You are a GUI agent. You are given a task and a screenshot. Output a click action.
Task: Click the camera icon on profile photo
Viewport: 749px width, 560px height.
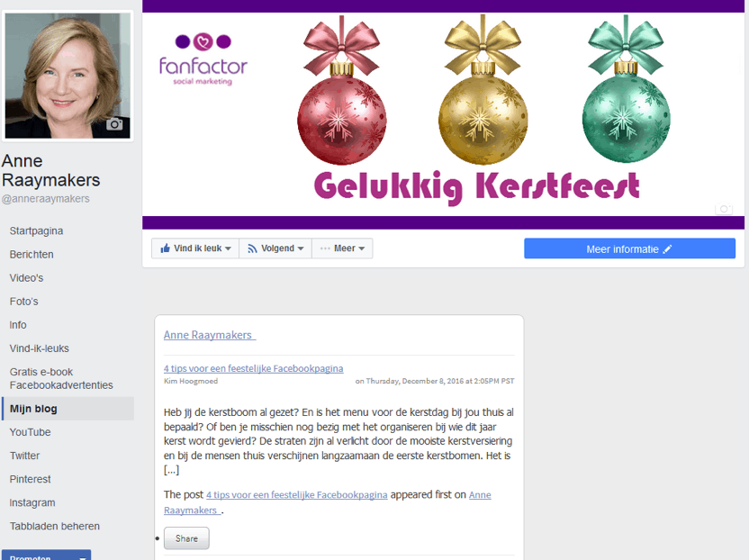pyautogui.click(x=114, y=124)
